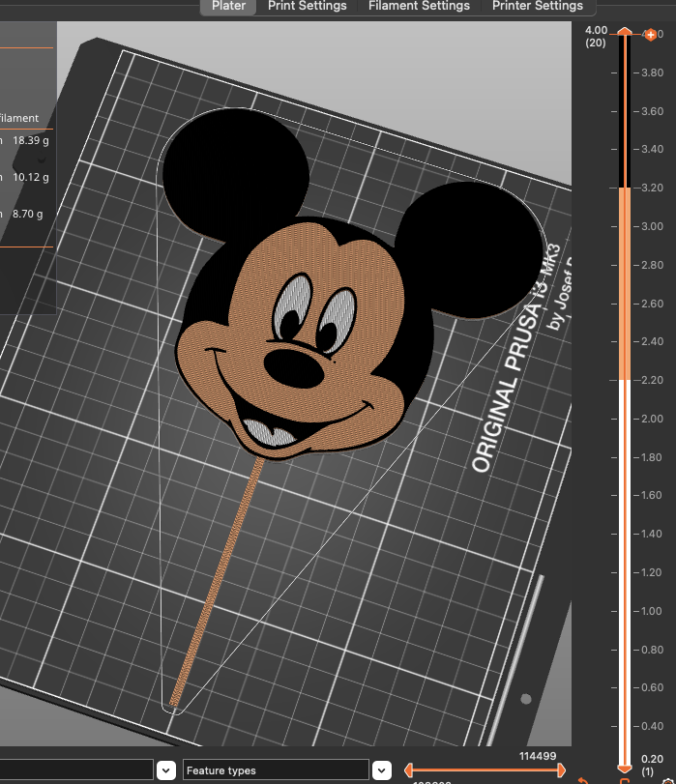This screenshot has height=784, width=676.
Task: Switch to the Plater tab
Action: coord(228,6)
